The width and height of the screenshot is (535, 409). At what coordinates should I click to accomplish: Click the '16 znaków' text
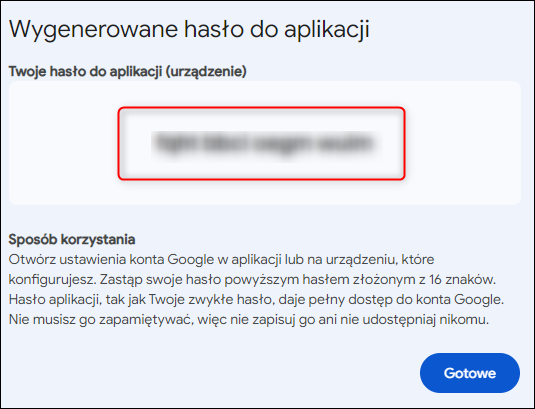[x=462, y=280]
